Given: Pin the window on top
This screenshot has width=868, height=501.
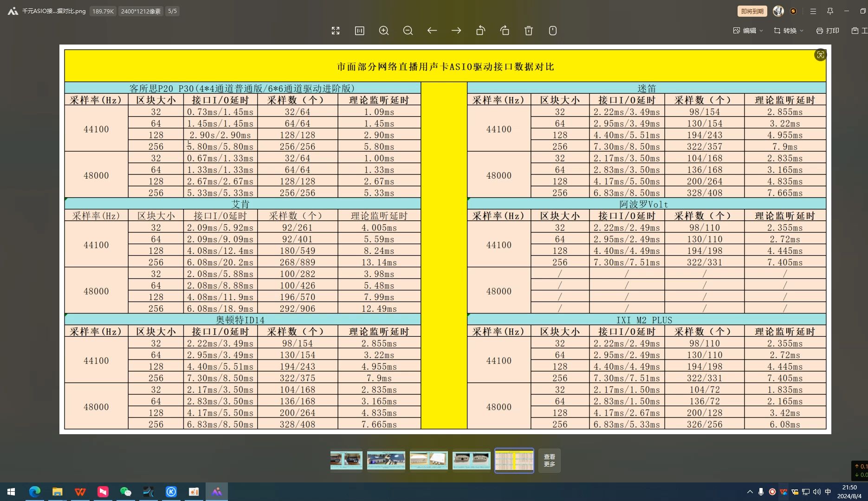Looking at the screenshot, I should click(830, 11).
